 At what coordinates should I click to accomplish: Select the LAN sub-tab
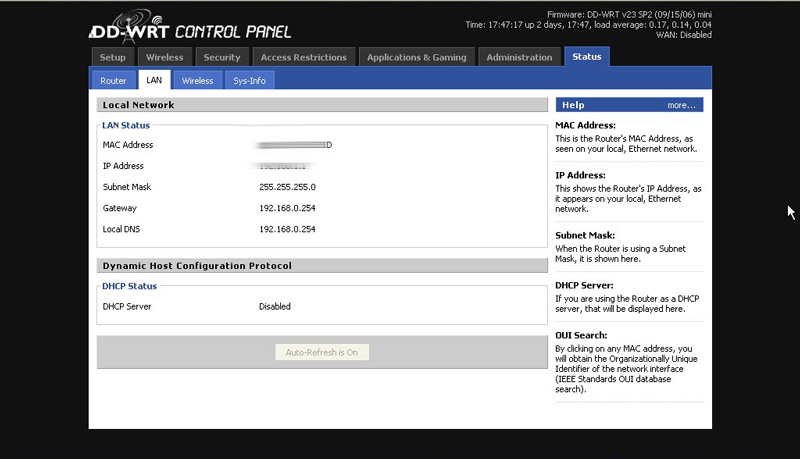154,80
